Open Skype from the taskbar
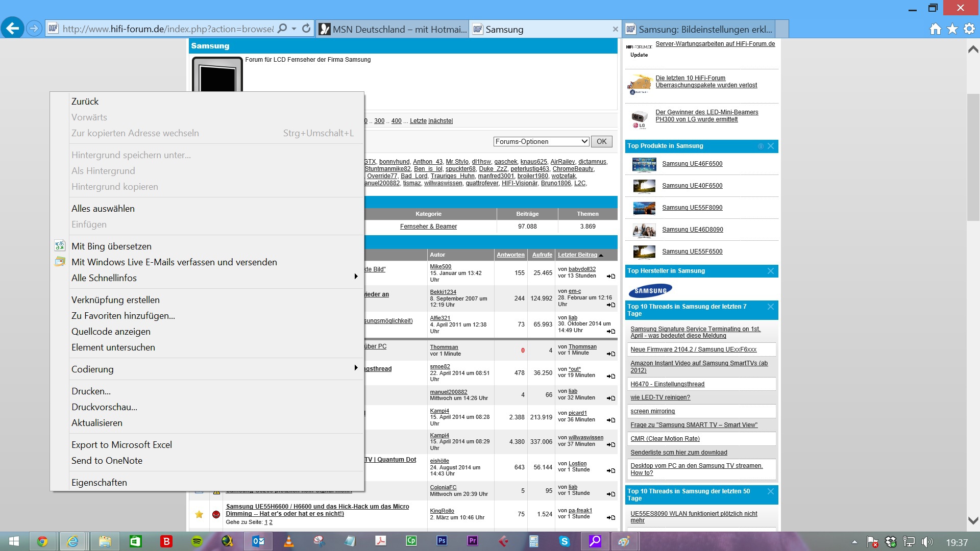 pyautogui.click(x=565, y=541)
